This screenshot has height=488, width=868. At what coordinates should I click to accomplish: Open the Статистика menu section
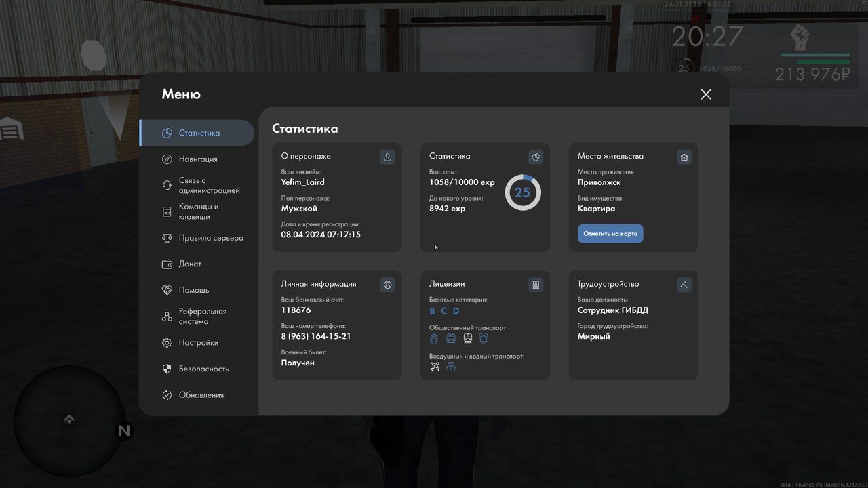(x=197, y=133)
